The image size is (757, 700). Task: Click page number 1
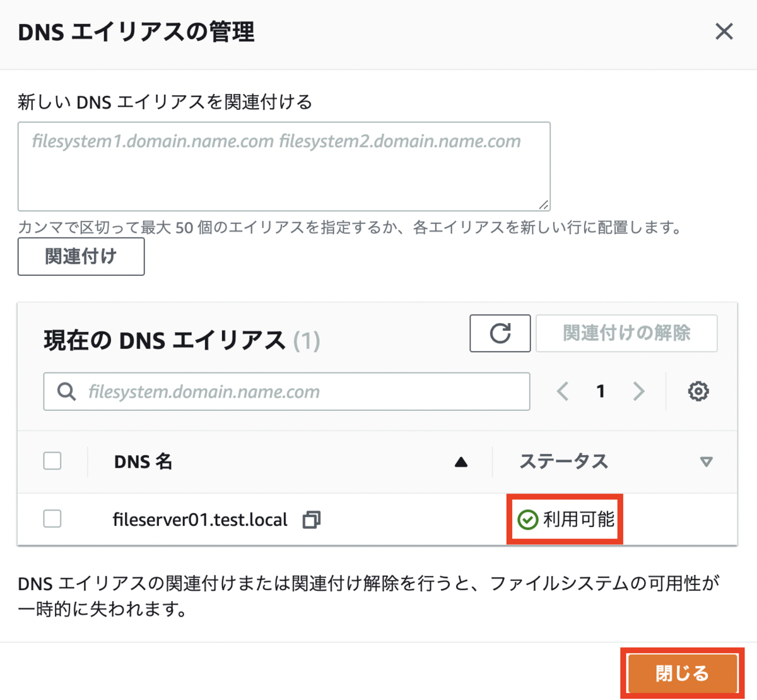click(x=601, y=391)
